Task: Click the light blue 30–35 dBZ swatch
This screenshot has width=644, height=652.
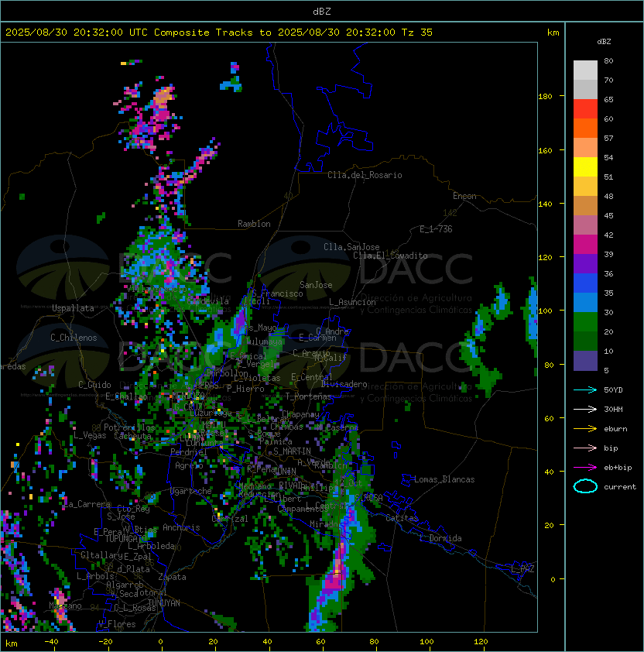Action: click(585, 302)
